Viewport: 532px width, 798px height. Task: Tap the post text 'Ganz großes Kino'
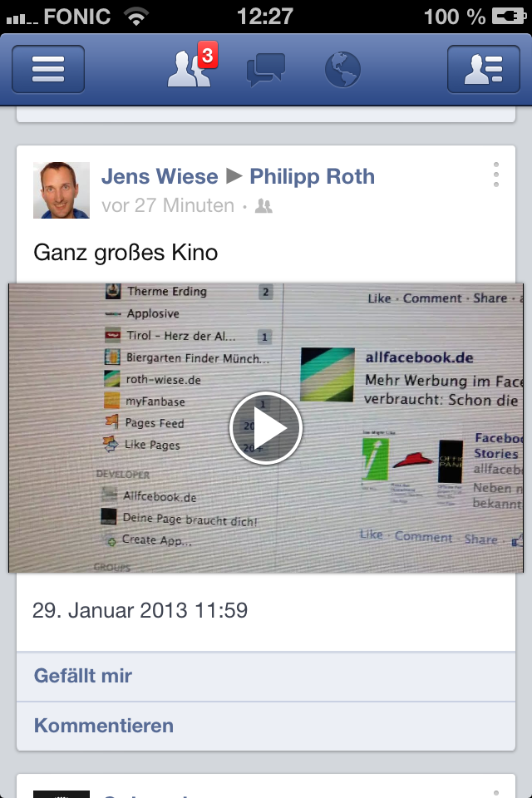coord(126,253)
